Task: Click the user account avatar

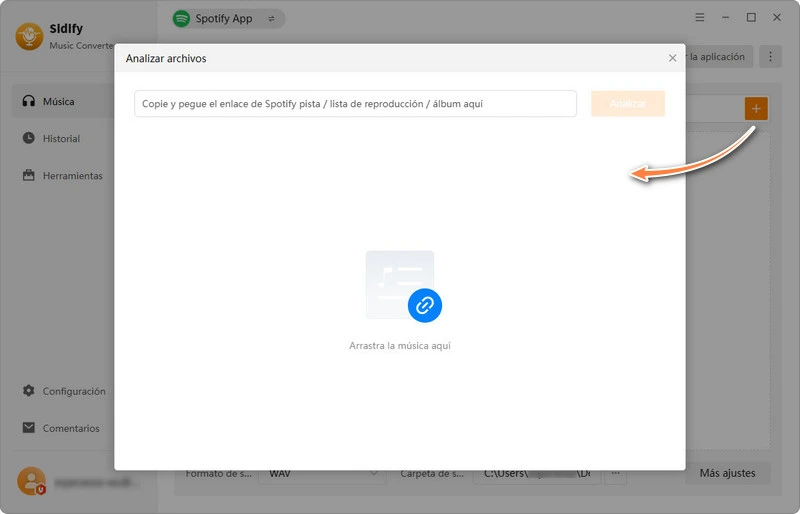Action: pos(31,481)
